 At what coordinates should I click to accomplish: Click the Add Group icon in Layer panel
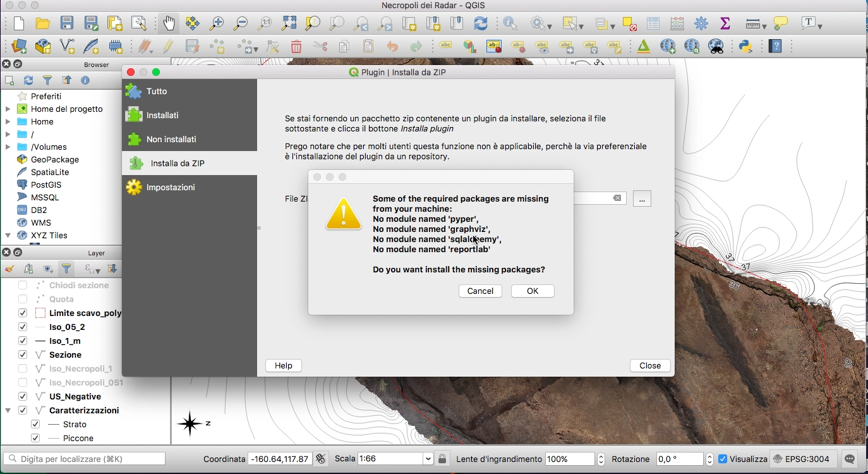coord(28,269)
